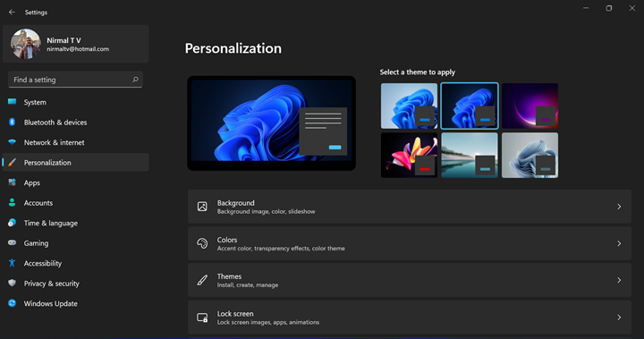Image resolution: width=644 pixels, height=339 pixels.
Task: Open Accessibility settings
Action: click(75, 263)
